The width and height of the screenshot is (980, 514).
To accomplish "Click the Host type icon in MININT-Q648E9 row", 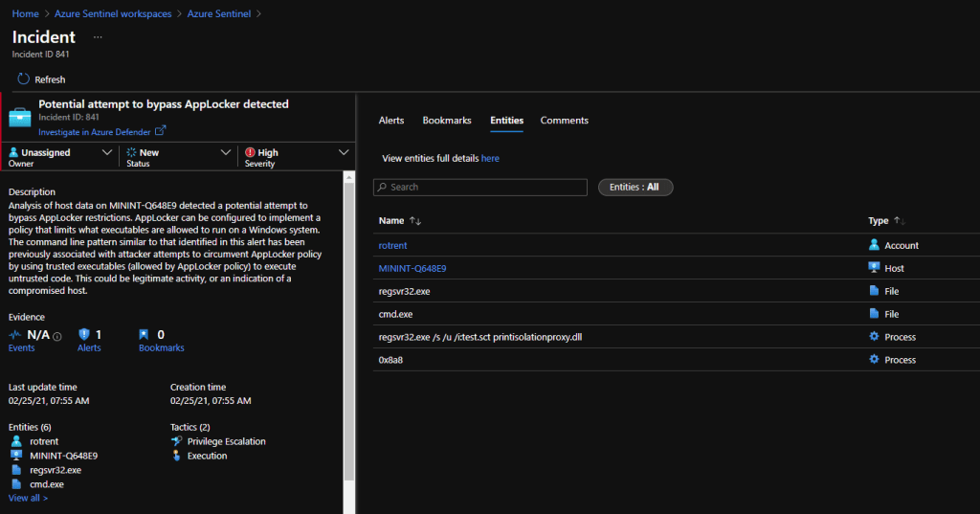I will (x=874, y=268).
